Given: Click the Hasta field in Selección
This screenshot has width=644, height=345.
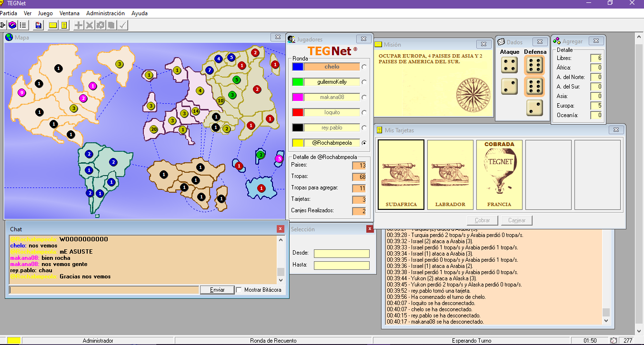Looking at the screenshot, I should [342, 265].
